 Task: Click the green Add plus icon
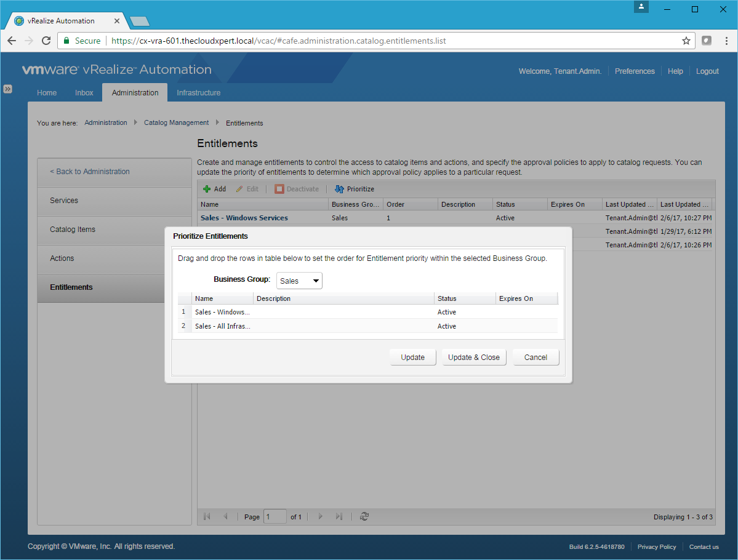(207, 189)
